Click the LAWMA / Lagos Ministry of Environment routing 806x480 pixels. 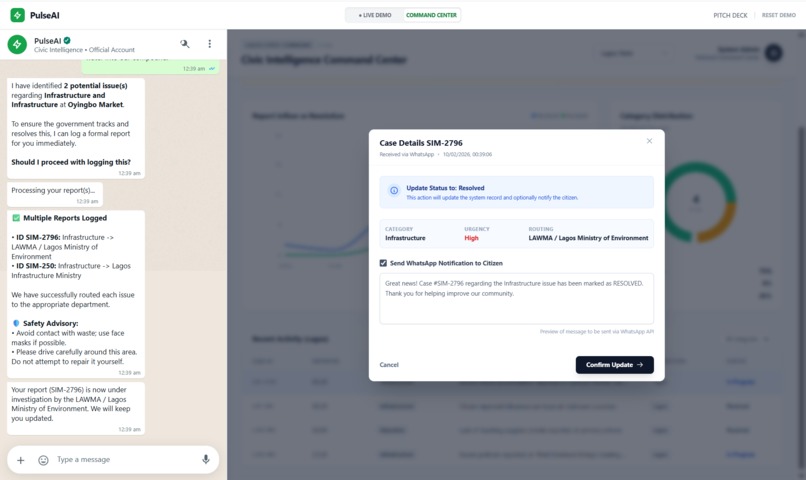click(x=588, y=238)
